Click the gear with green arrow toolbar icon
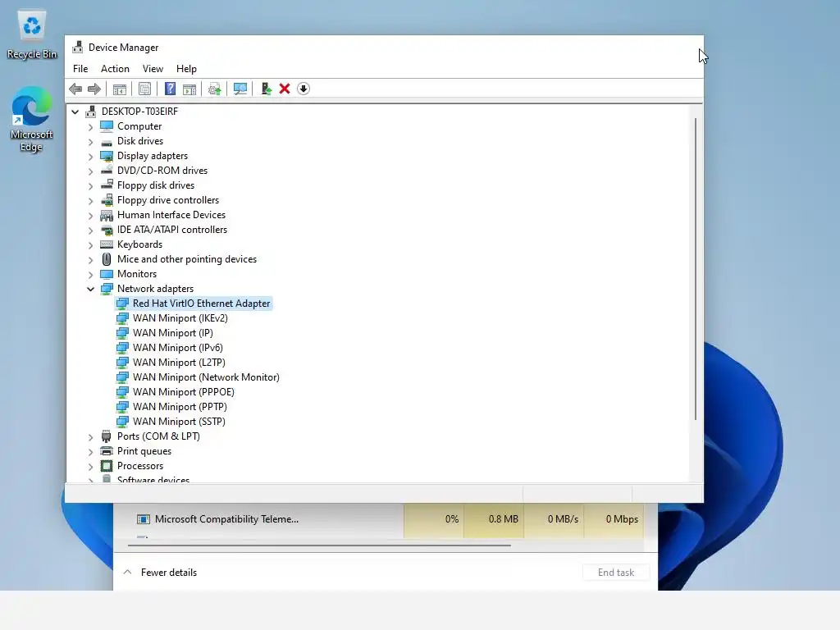Image resolution: width=840 pixels, height=630 pixels. pyautogui.click(x=215, y=89)
